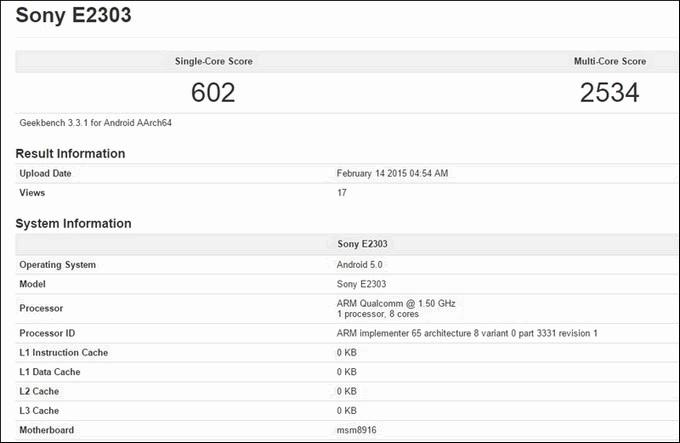The image size is (680, 443).
Task: Click the Sony E2303 table header cell
Action: [x=362, y=244]
